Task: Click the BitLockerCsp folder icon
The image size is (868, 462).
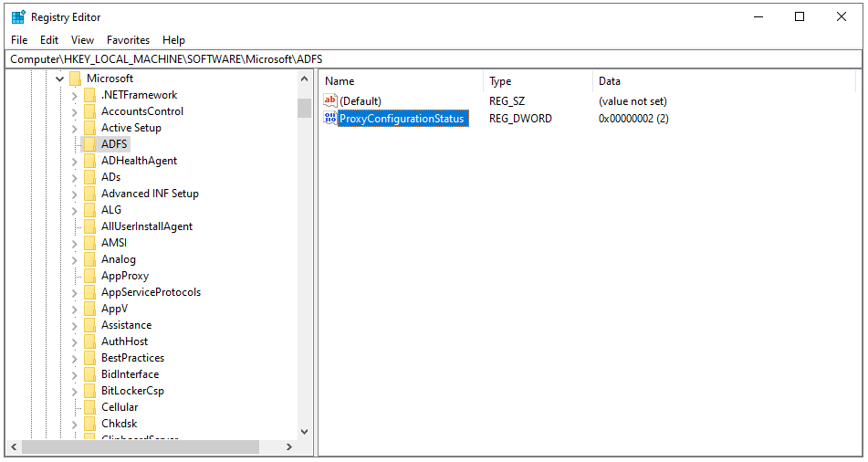Action: pyautogui.click(x=89, y=391)
